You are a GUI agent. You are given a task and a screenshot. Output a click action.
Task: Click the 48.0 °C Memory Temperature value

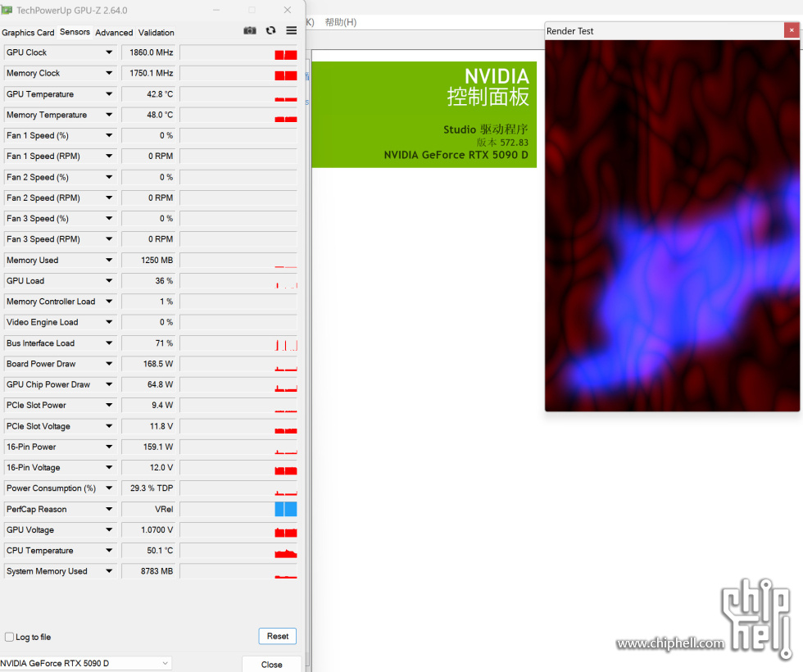point(148,115)
